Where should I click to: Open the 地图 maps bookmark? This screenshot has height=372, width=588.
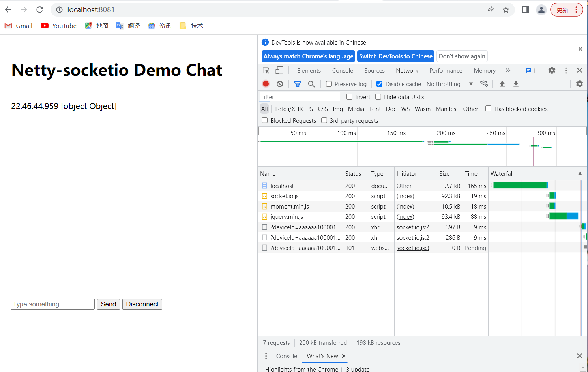point(97,26)
